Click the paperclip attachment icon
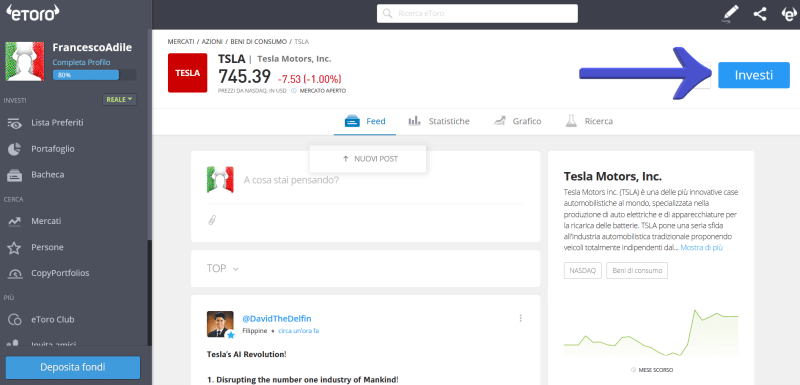This screenshot has width=800, height=385. 212,220
